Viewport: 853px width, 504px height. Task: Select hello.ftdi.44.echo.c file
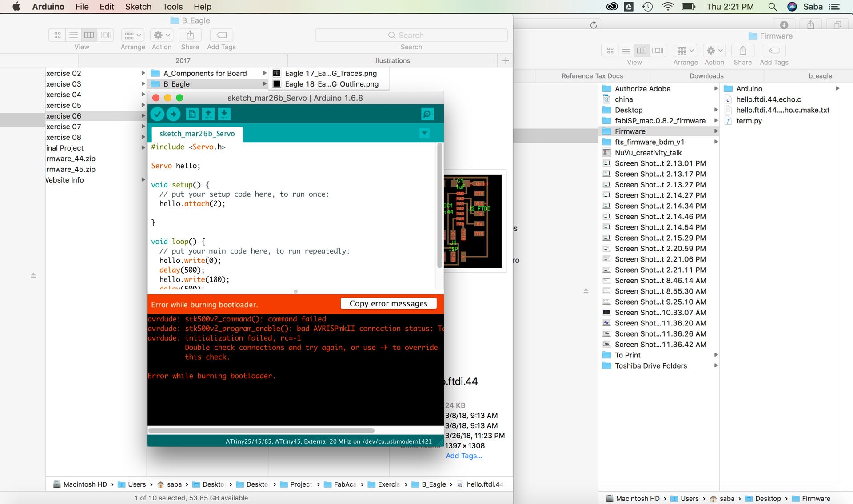(x=768, y=99)
